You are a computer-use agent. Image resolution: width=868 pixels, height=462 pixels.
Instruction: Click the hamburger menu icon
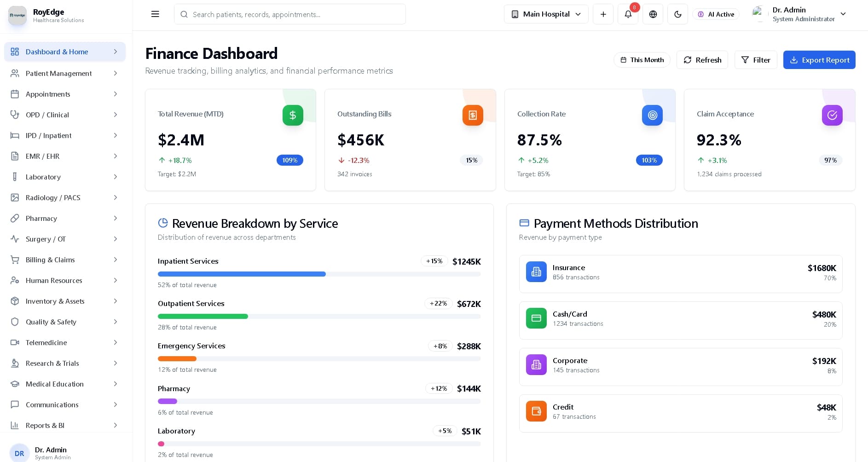tap(155, 14)
